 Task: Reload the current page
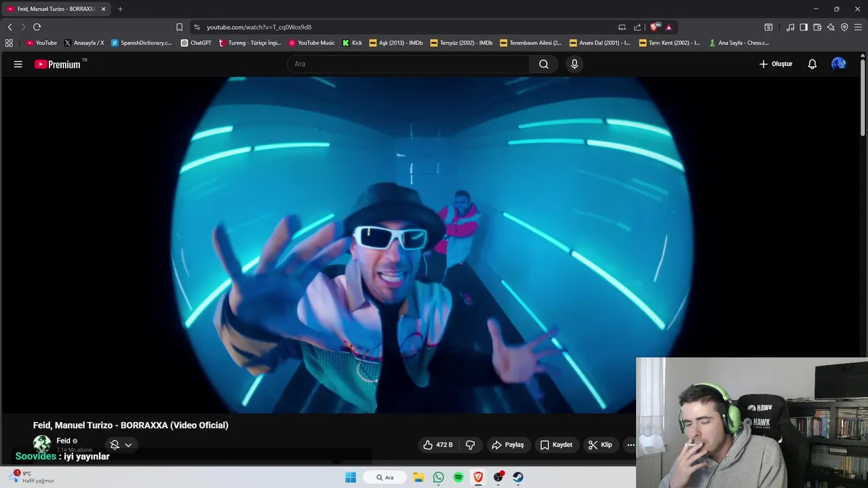coord(37,27)
